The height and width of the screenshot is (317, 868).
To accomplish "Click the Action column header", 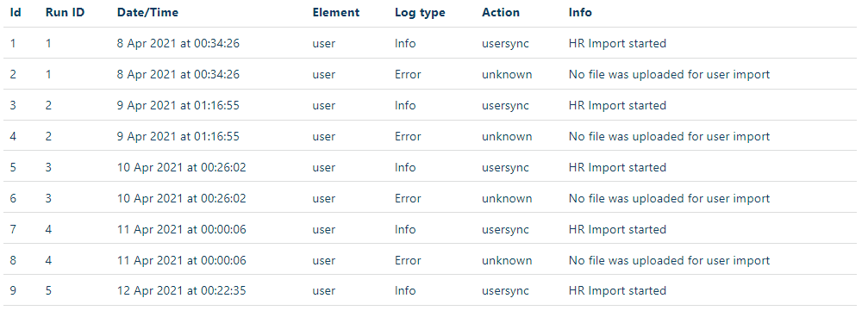I will point(501,12).
